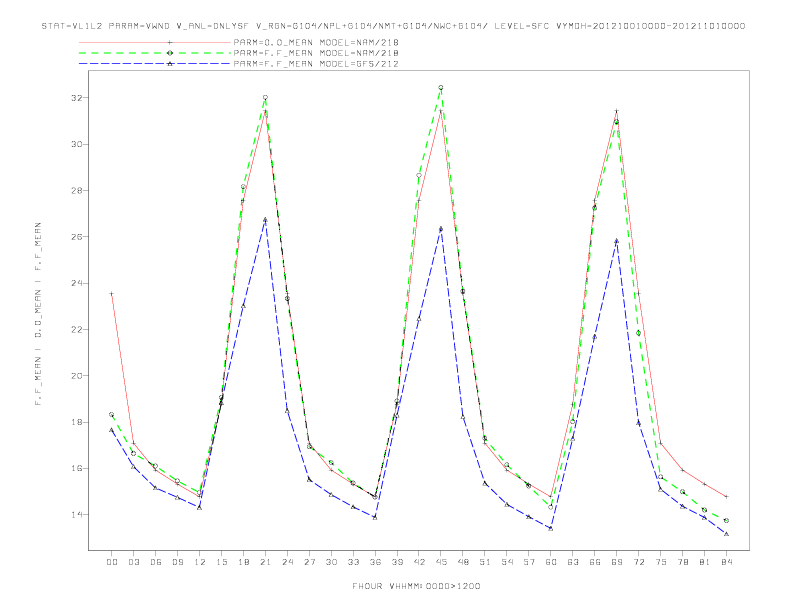792x612 pixels.
Task: Click x-axis tick label 48
Action: pyautogui.click(x=463, y=562)
